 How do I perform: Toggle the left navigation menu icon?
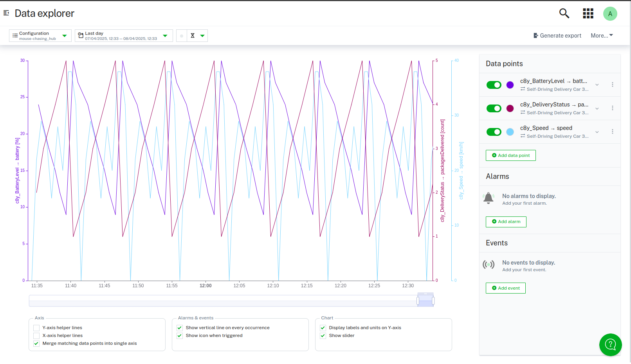pos(6,13)
